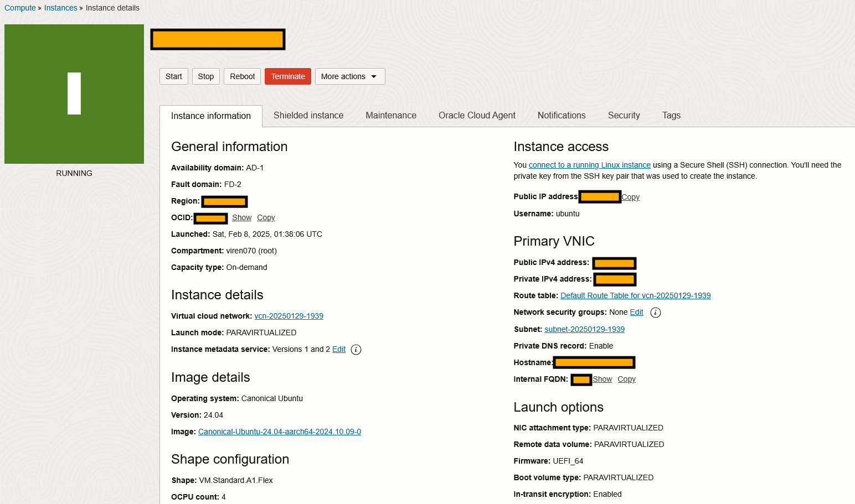855x504 pixels.
Task: Copy the OCID
Action: 266,217
